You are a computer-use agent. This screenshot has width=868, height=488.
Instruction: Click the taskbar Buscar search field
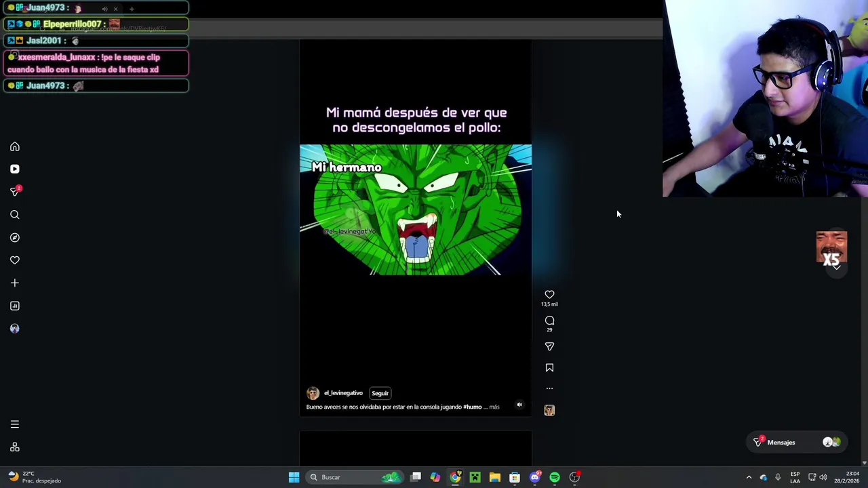(355, 477)
